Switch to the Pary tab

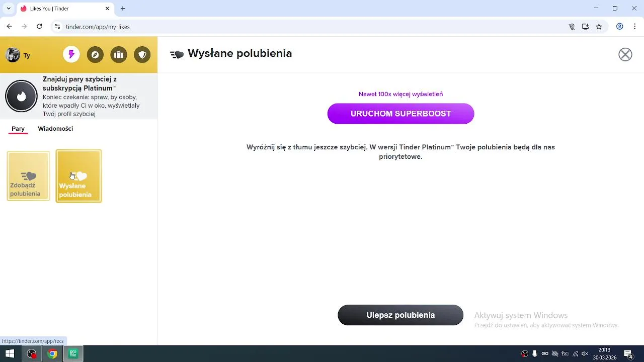[18, 129]
